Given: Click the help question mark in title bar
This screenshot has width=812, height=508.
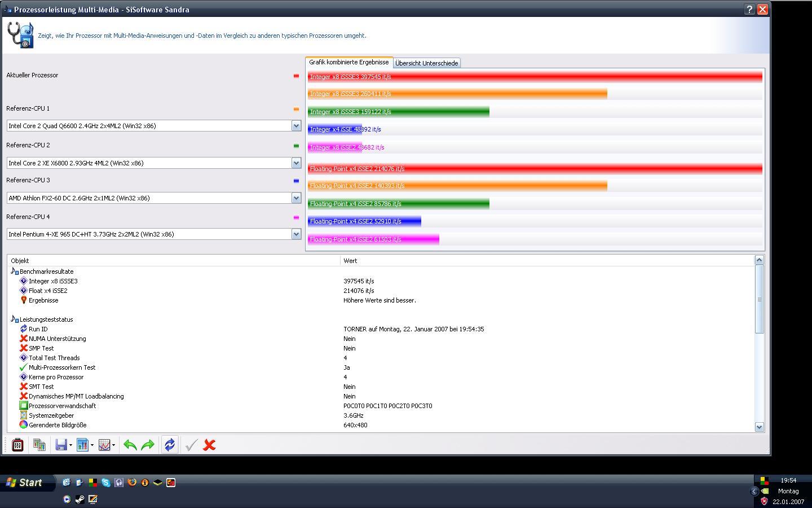Looking at the screenshot, I should coord(749,9).
